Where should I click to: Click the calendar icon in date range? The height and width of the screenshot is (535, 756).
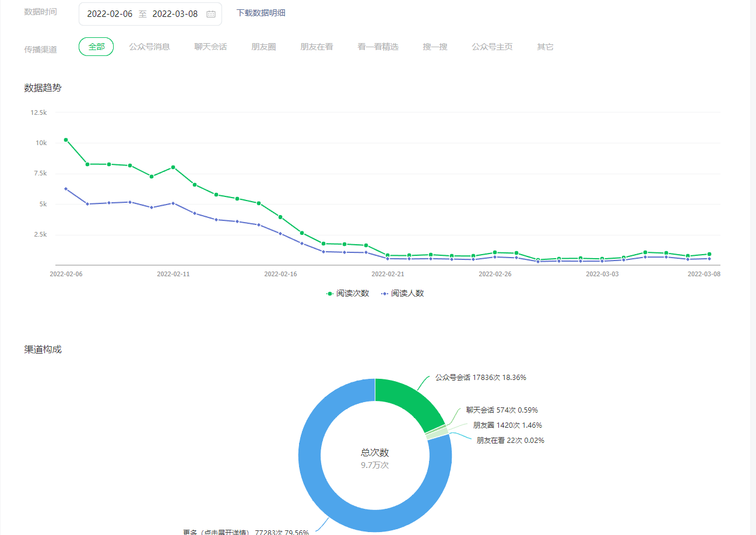tap(211, 14)
